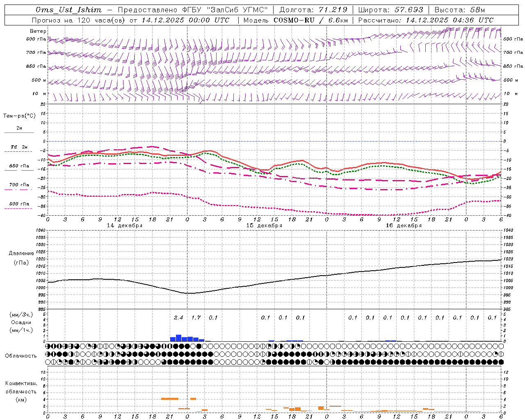Click the 1.7 precipitation amount value
525x420 pixels.
[196, 317]
